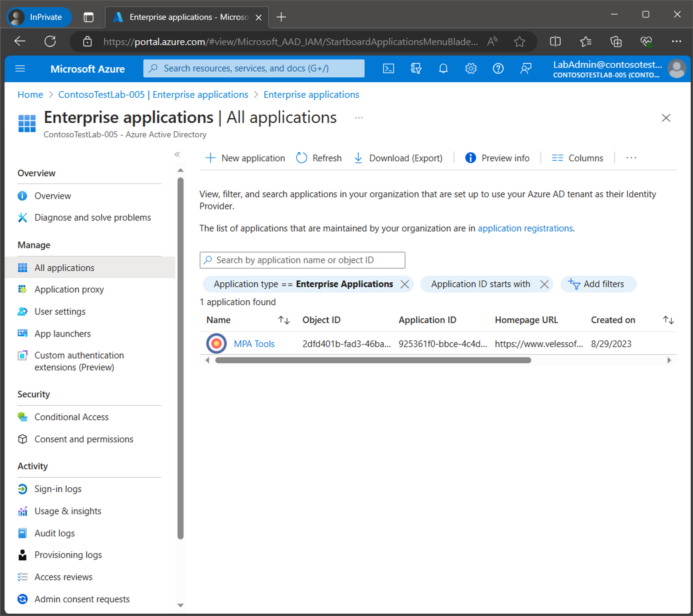This screenshot has width=693, height=616.
Task: Open Directories and subscriptions filter icon
Action: point(416,69)
